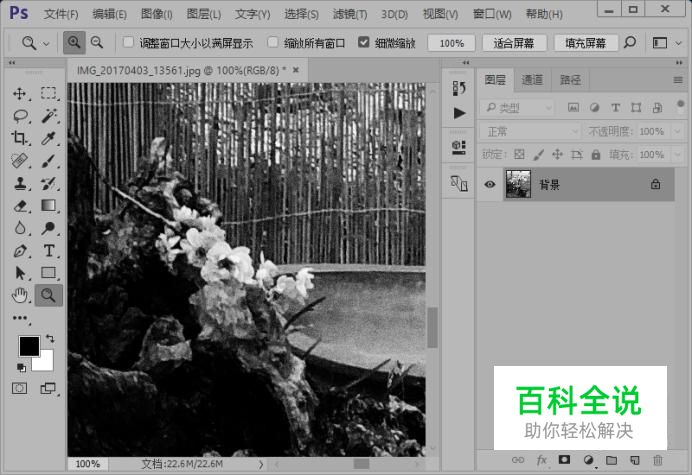The width and height of the screenshot is (692, 475).
Task: Select the Path Selection tool
Action: (19, 273)
